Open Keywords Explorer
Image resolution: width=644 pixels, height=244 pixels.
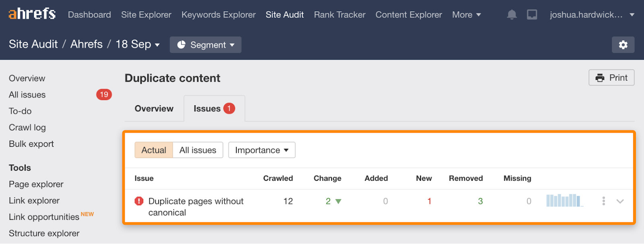pyautogui.click(x=219, y=15)
